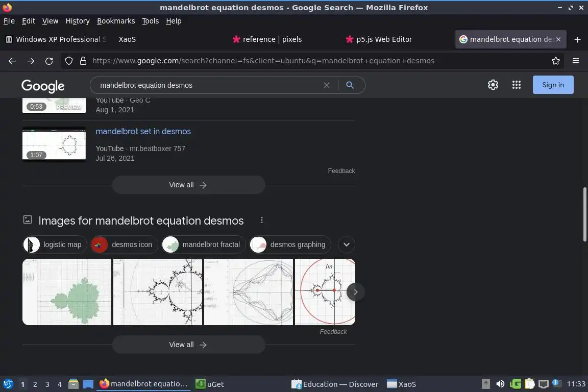The width and height of the screenshot is (588, 392).
Task: Open the 0:53 preview video thumbnail
Action: click(54, 106)
